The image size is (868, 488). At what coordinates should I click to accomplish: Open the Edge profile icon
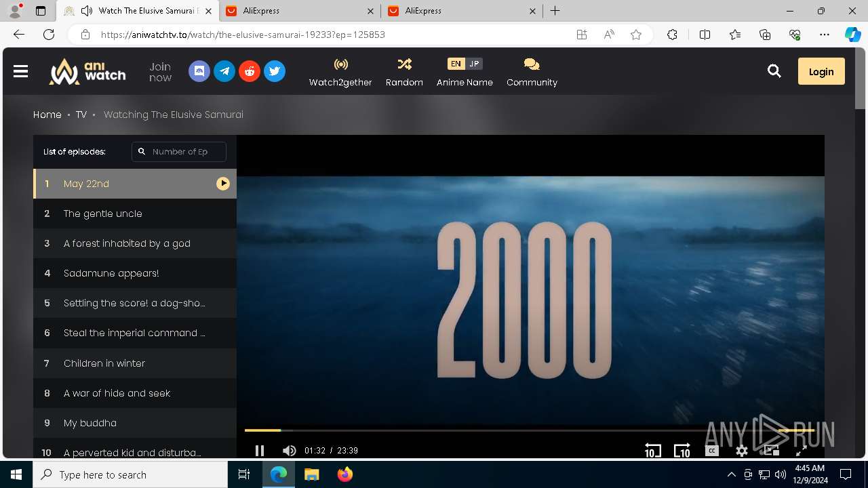coord(15,11)
